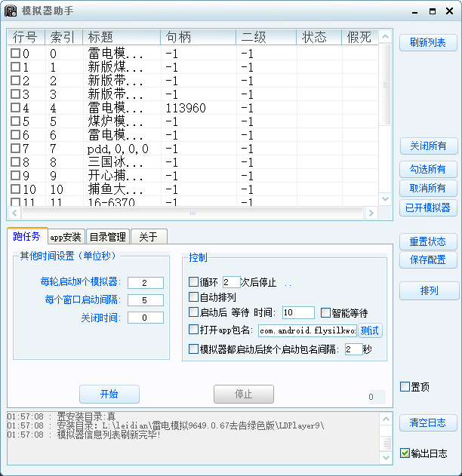The image size is (462, 476).
Task: Click the list's vertical scrollbar up arrow
Action: click(386, 37)
